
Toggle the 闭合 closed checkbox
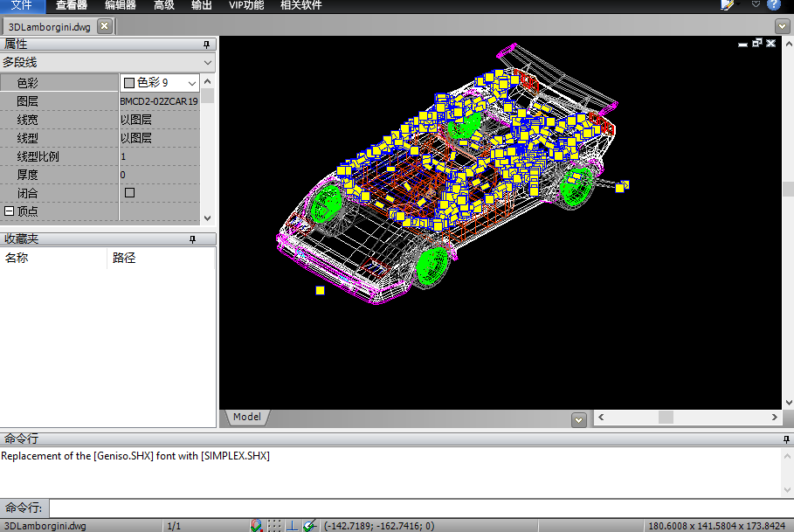[130, 192]
